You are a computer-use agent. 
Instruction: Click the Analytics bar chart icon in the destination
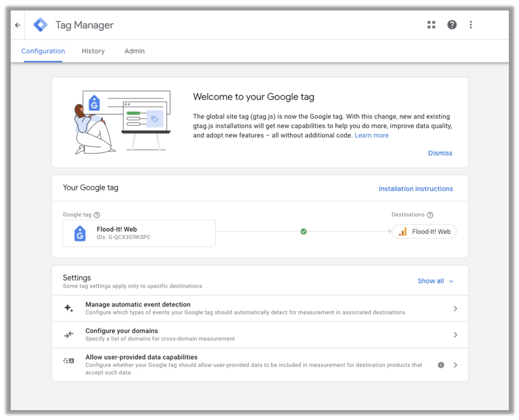click(x=403, y=232)
